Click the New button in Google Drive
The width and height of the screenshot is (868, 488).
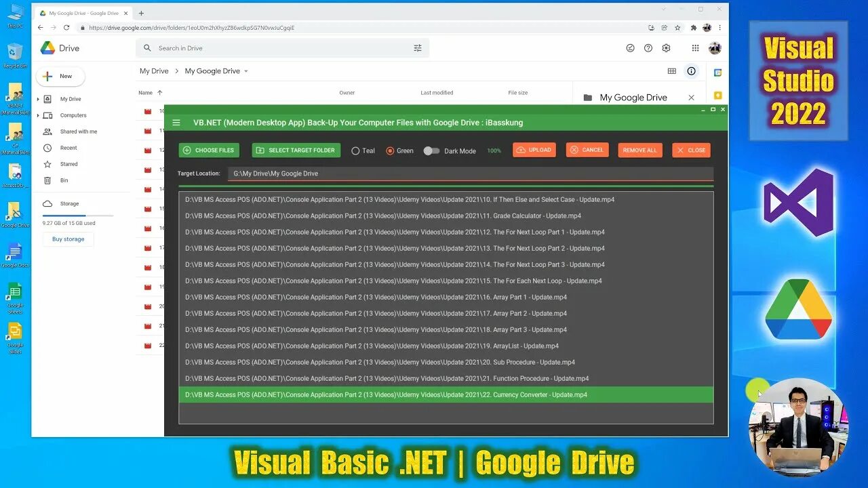point(60,77)
